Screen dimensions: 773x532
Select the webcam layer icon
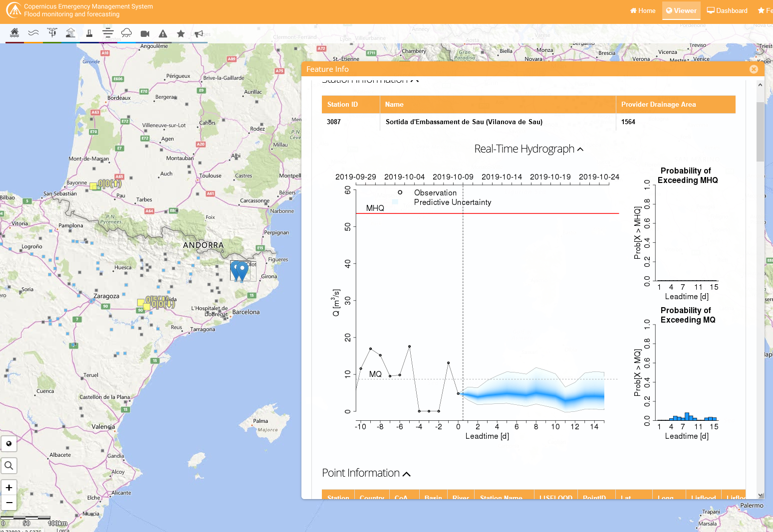pos(145,33)
